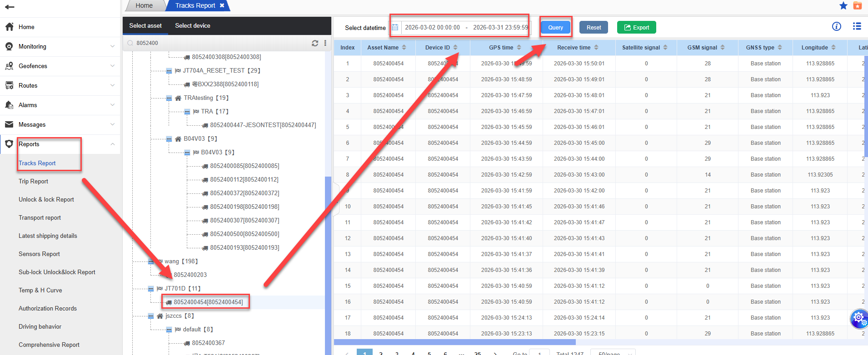Image resolution: width=868 pixels, height=355 pixels.
Task: Open the three-dot menu beside asset search
Action: pyautogui.click(x=325, y=43)
